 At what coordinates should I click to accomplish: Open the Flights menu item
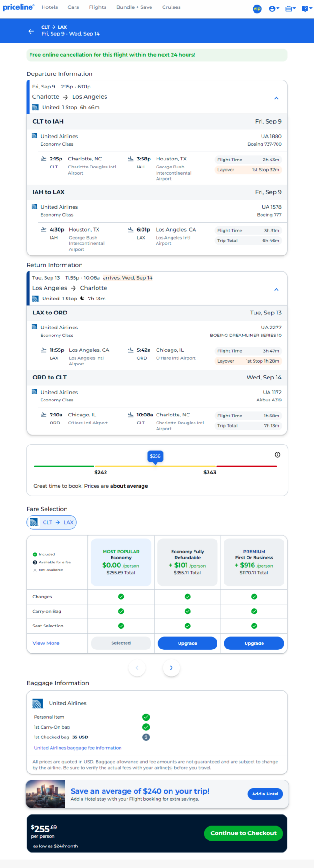point(97,7)
